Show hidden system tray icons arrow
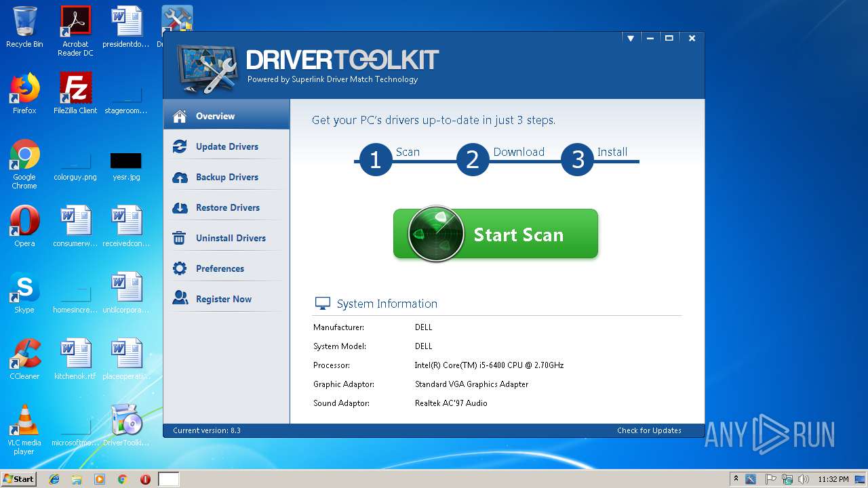The image size is (868, 488). click(736, 479)
